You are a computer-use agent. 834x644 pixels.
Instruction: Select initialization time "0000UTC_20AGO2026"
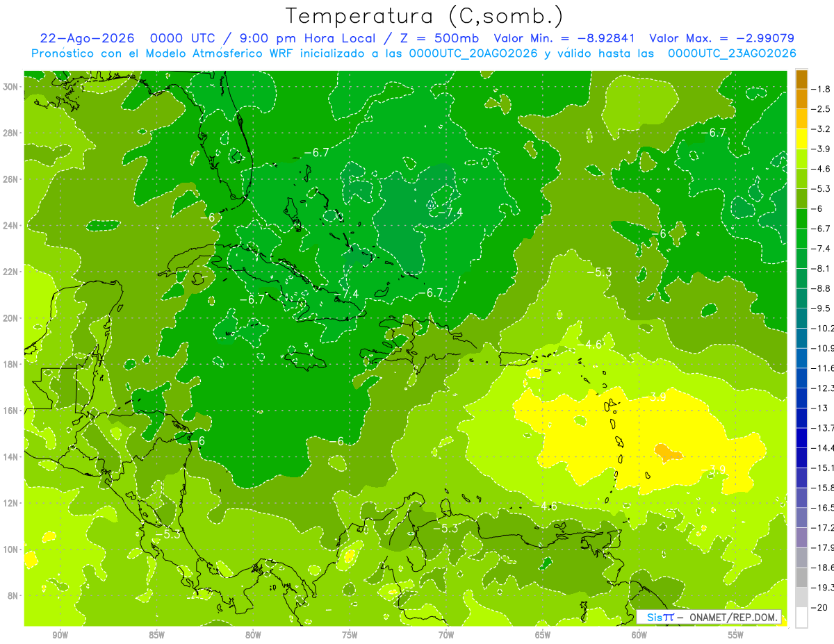pos(473,53)
